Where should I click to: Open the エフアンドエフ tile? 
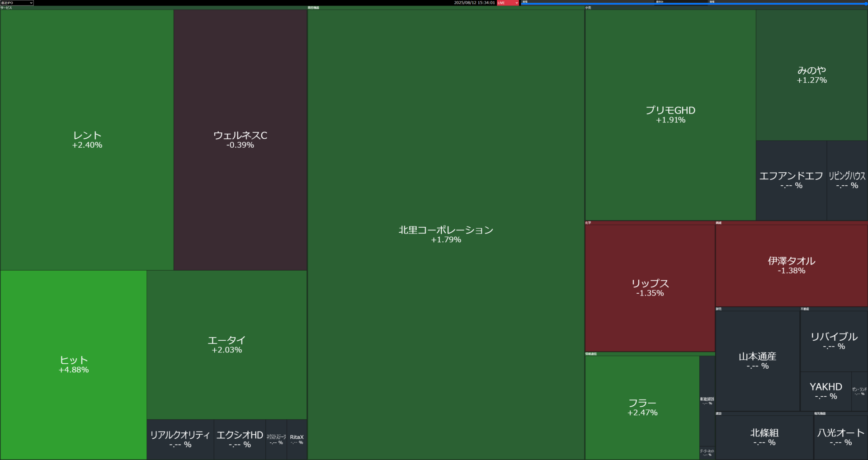tap(791, 180)
